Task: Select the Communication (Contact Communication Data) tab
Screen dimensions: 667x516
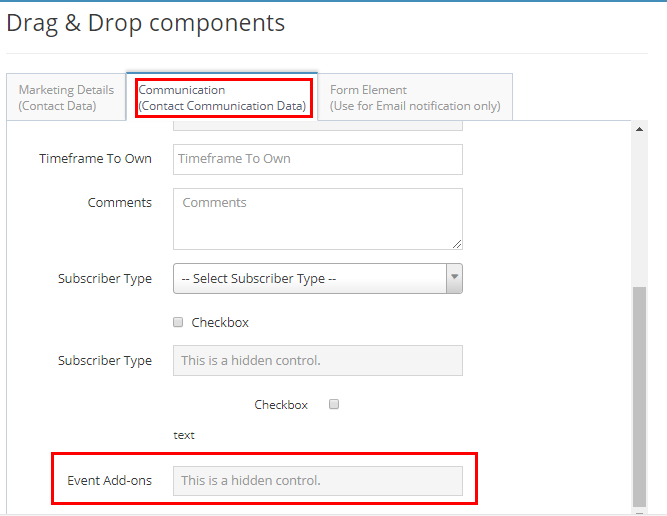Action: tap(222, 97)
